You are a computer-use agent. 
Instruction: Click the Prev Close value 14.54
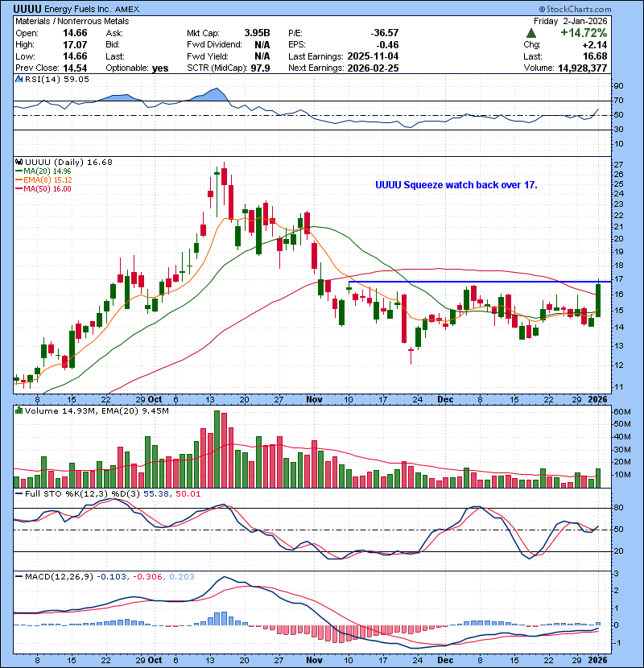tap(75, 68)
